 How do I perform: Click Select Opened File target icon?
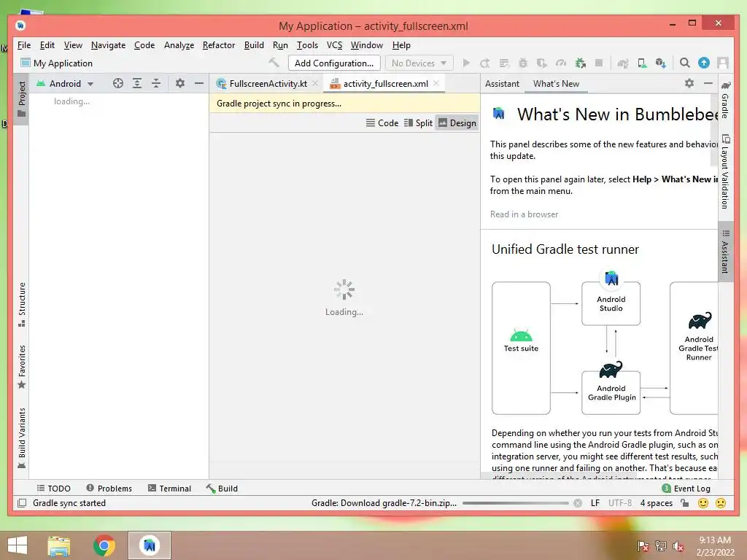pos(118,83)
